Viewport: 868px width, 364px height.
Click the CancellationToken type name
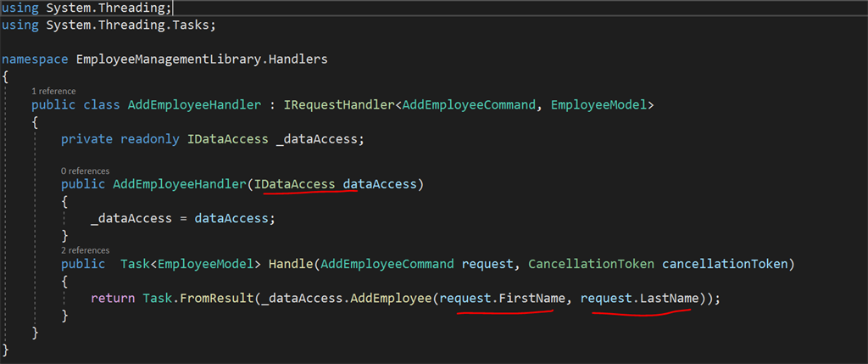591,264
